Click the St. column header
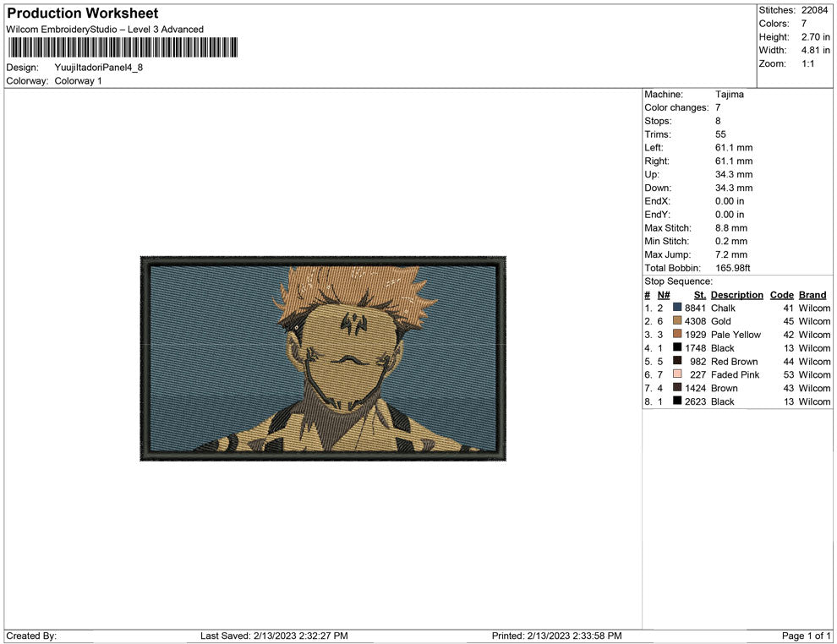The height and width of the screenshot is (644, 837). (x=700, y=295)
